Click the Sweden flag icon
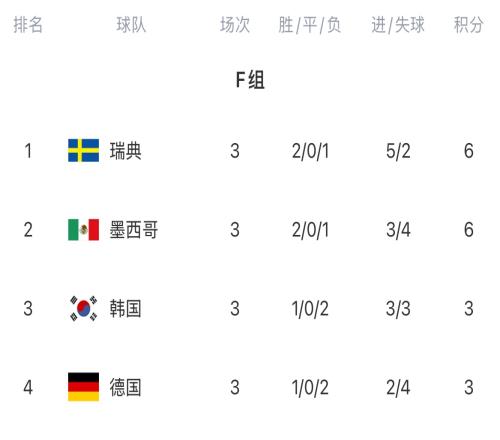The height and width of the screenshot is (440, 500). (83, 150)
